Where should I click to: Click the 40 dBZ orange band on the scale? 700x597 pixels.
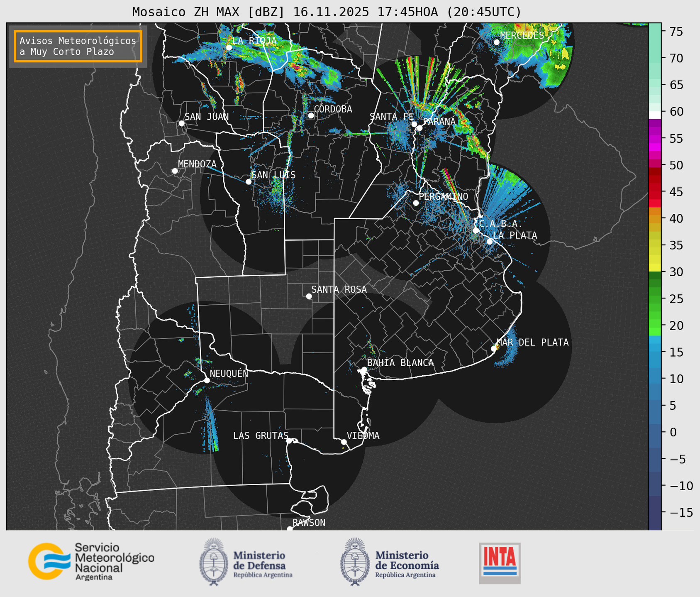coord(655,219)
